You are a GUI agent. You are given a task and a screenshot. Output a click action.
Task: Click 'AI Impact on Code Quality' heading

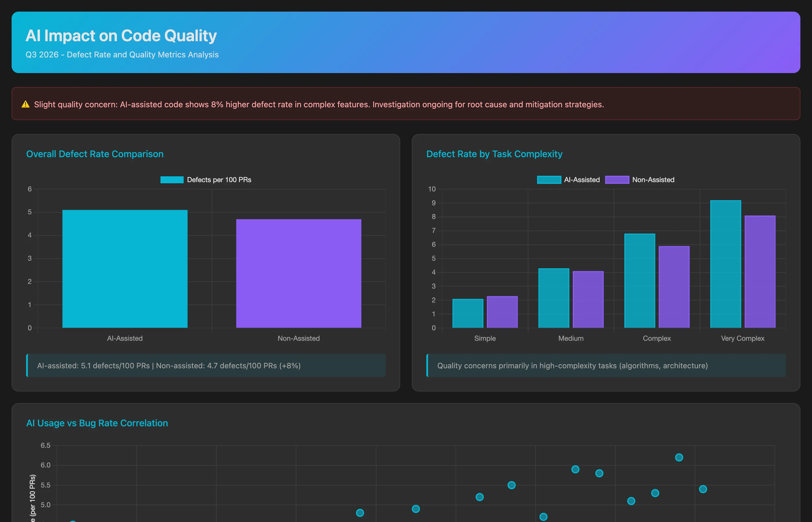(x=121, y=36)
